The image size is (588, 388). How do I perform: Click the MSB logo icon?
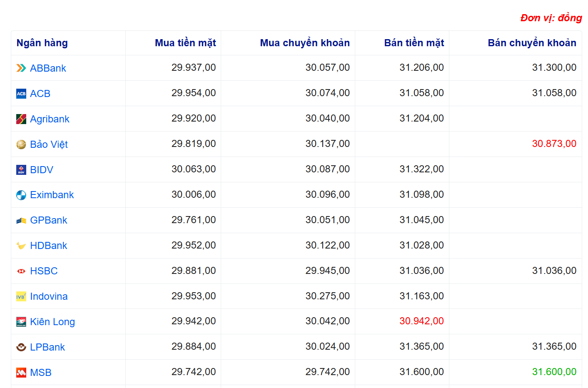coord(21,373)
